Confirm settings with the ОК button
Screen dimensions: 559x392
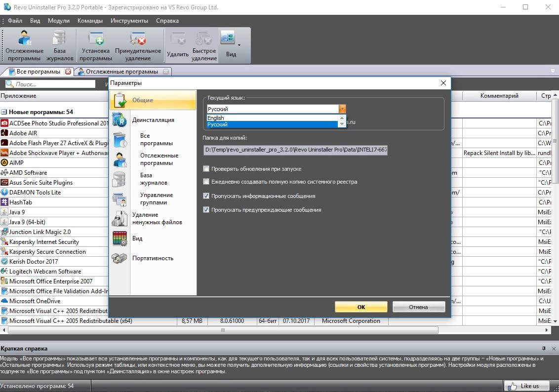[361, 307]
